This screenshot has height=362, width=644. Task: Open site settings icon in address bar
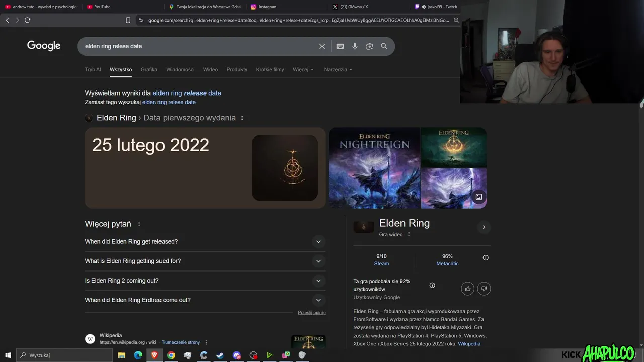click(x=141, y=20)
